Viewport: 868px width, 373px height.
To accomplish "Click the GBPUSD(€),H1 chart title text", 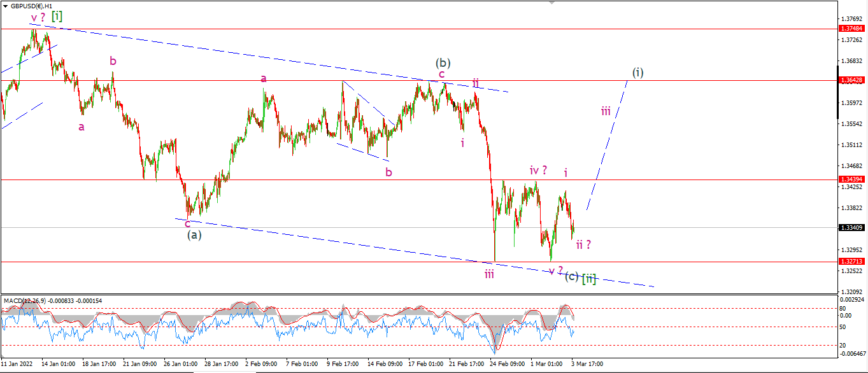I will click(34, 5).
